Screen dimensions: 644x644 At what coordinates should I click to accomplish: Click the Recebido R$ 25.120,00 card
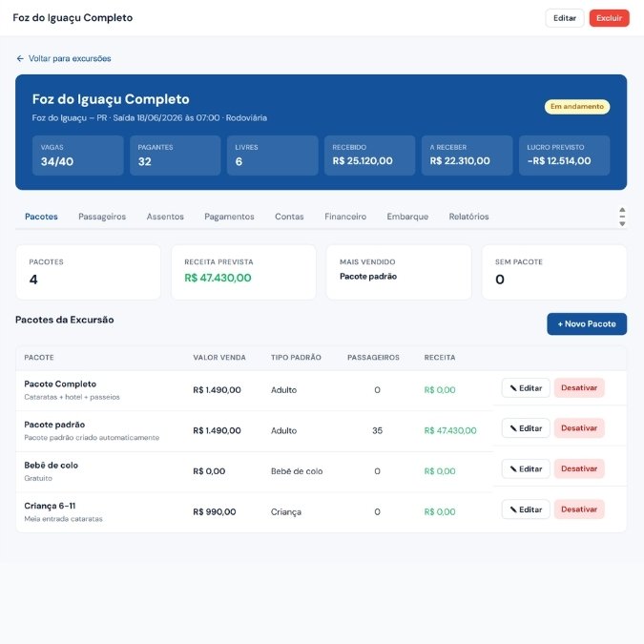coord(369,156)
